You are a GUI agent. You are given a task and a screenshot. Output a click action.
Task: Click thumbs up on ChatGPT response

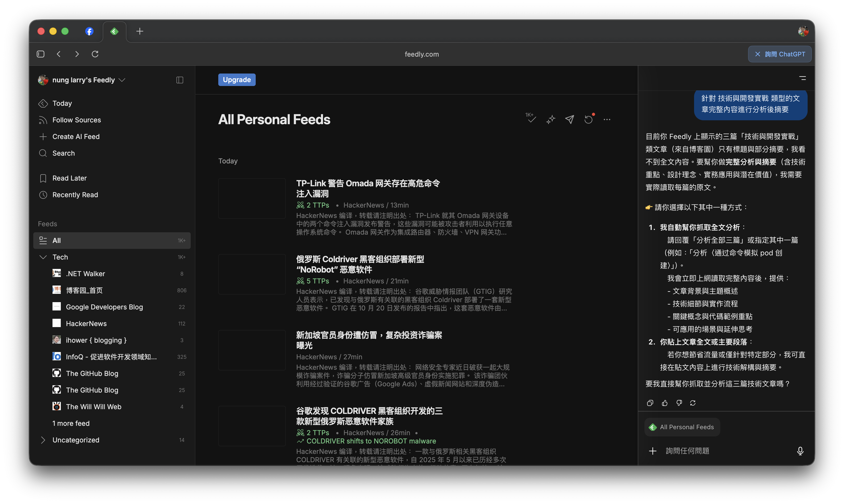point(665,403)
